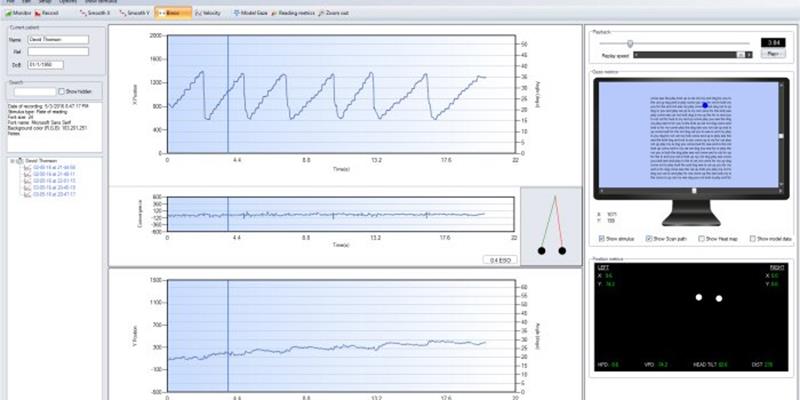Click the blue gaze dot on the stimulus monitor

pyautogui.click(x=705, y=105)
